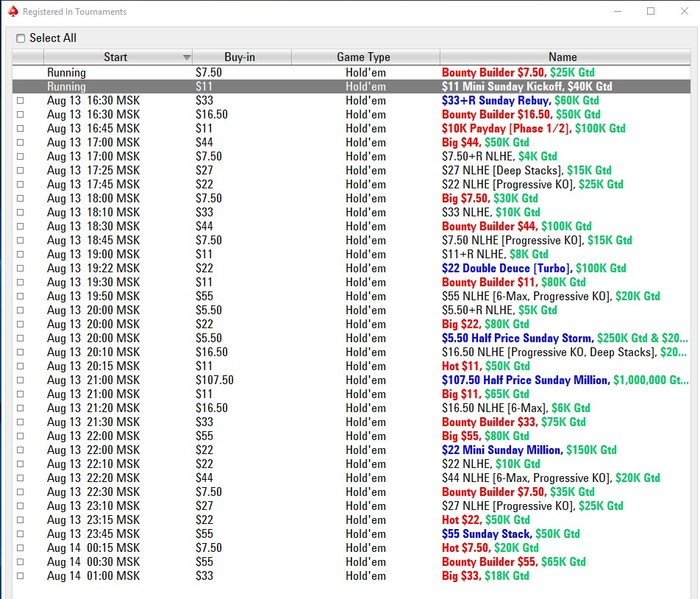Screen dimensions: 700x599
Task: Select the $11 Mini Sunday Kickoff row
Action: pos(351,87)
